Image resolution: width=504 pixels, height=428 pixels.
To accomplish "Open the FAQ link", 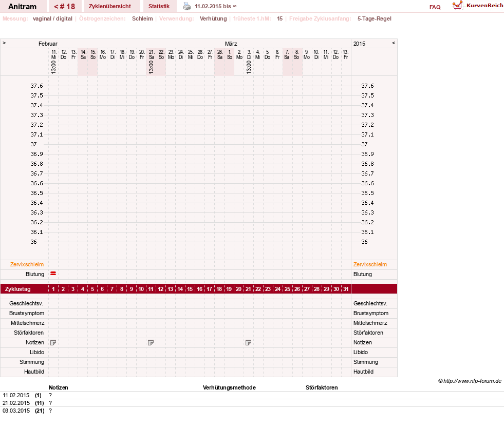I will (x=435, y=7).
